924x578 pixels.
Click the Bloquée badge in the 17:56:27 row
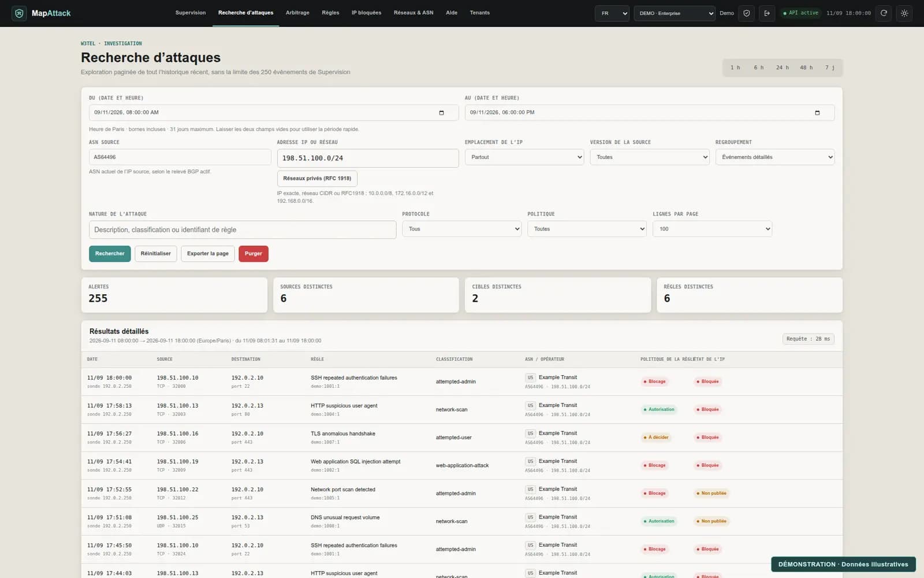coord(707,438)
